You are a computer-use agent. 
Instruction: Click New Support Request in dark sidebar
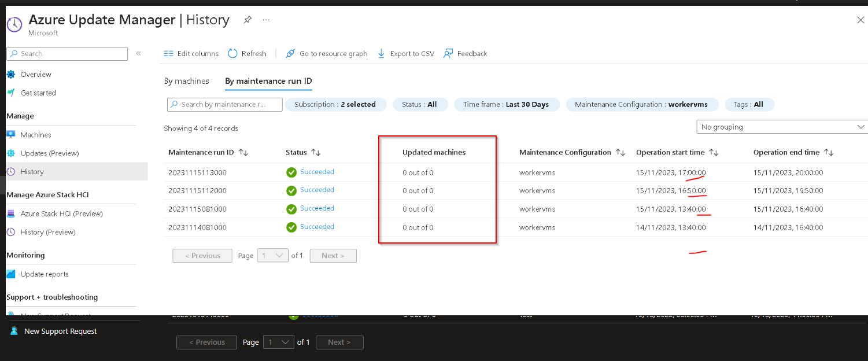60,331
